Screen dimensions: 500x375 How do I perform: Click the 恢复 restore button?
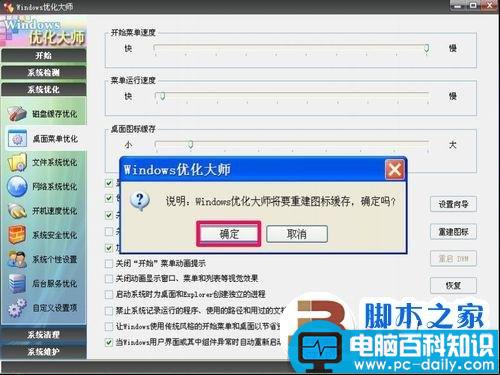453,286
